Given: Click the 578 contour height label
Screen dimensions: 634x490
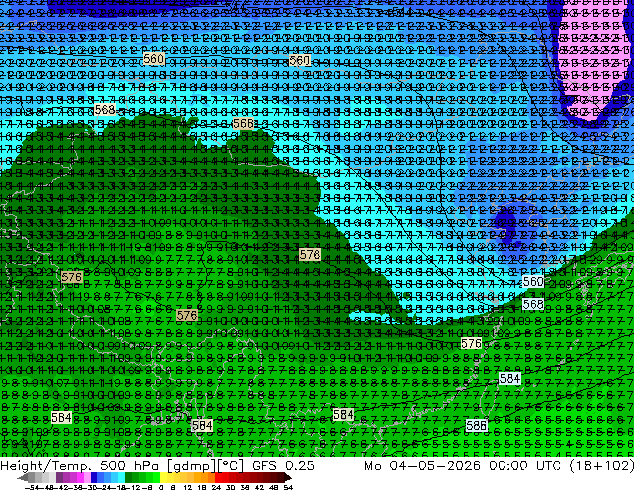Looking at the screenshot, I should [310, 255].
